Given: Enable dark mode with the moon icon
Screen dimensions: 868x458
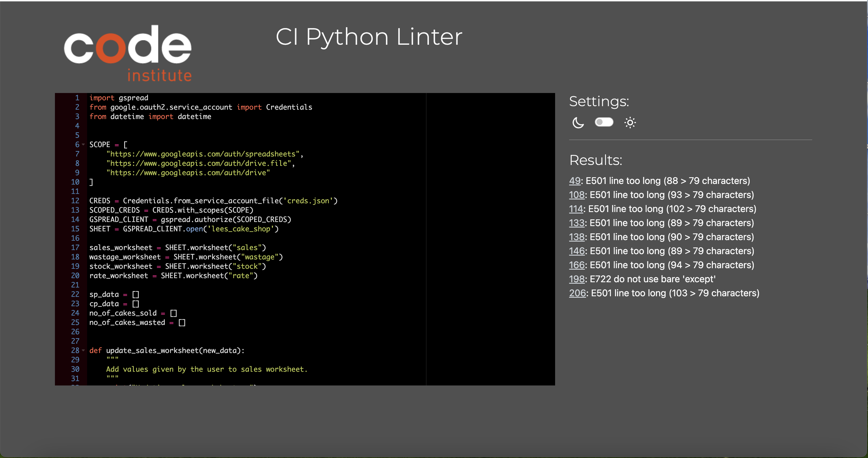Looking at the screenshot, I should pyautogui.click(x=578, y=123).
